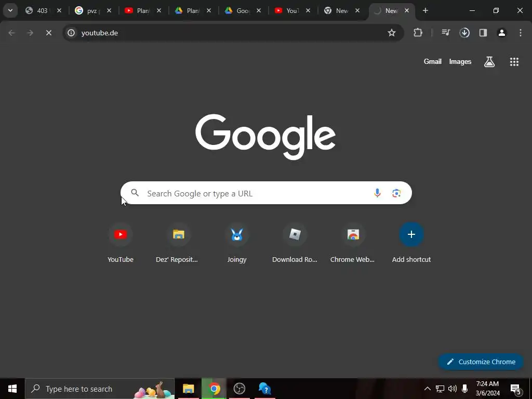Image resolution: width=532 pixels, height=399 pixels.
Task: Open Download Roblox shortcut
Action: pyautogui.click(x=295, y=243)
